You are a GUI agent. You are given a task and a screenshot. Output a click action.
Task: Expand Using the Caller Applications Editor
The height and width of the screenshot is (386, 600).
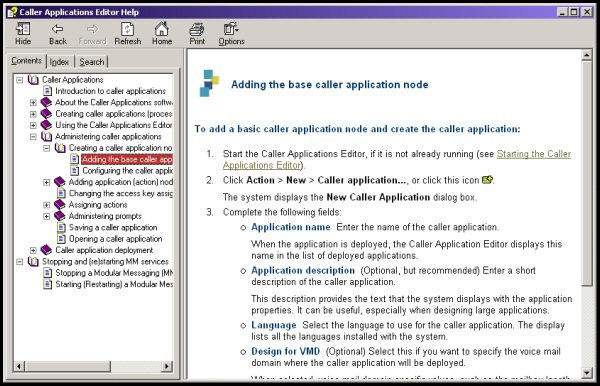33,125
